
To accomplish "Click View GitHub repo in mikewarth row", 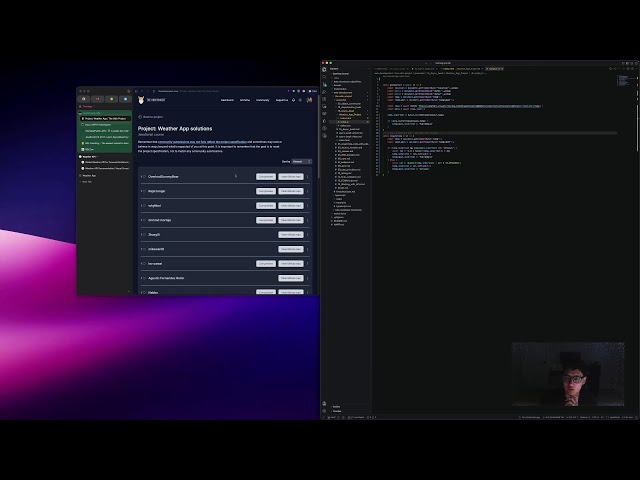I will 291,249.
